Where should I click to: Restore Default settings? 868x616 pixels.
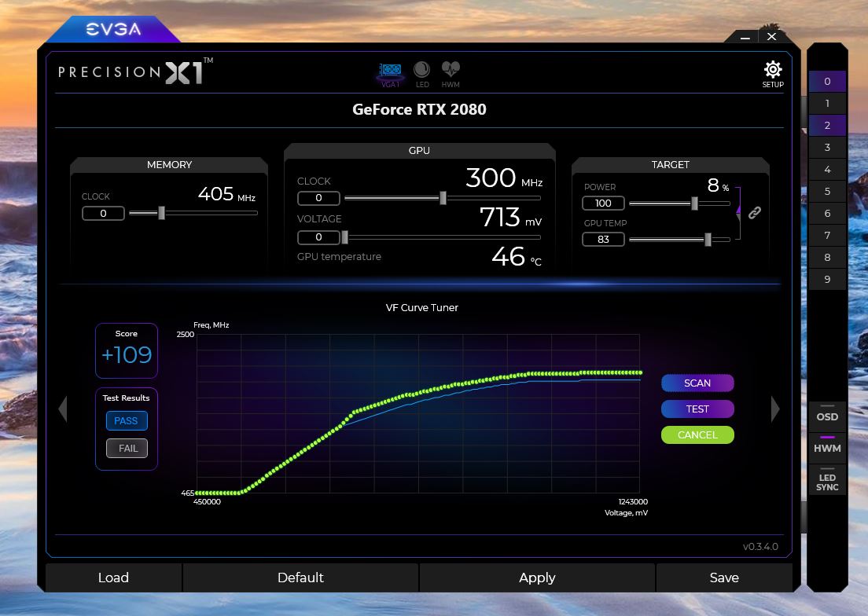click(x=300, y=577)
